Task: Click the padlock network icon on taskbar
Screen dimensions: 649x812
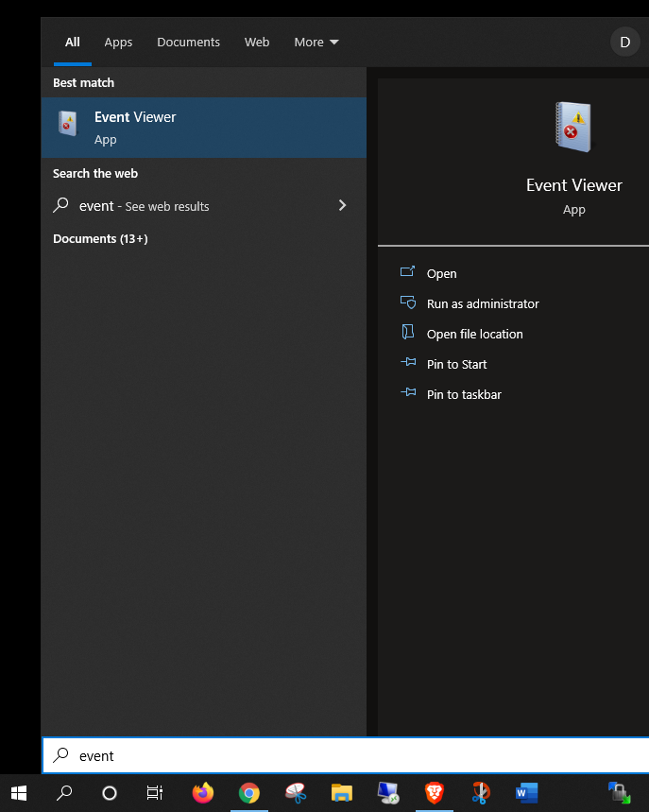Action: coord(619,793)
